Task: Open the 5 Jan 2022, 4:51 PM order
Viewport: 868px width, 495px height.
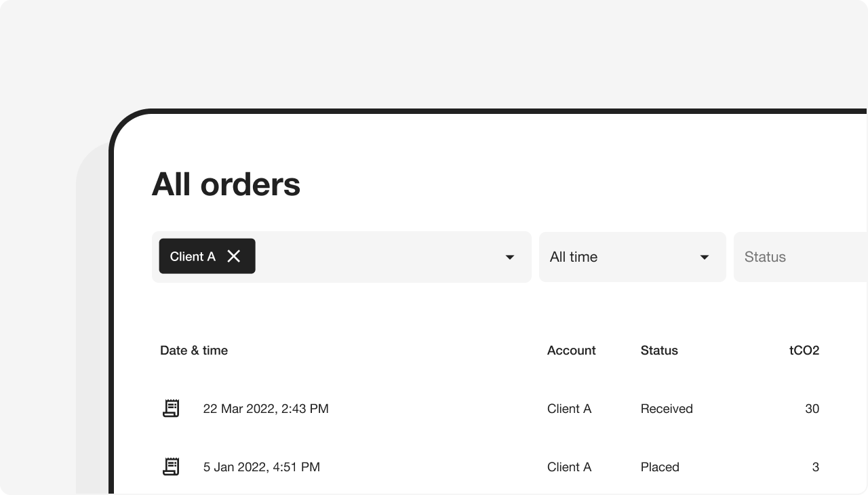Action: (x=261, y=467)
